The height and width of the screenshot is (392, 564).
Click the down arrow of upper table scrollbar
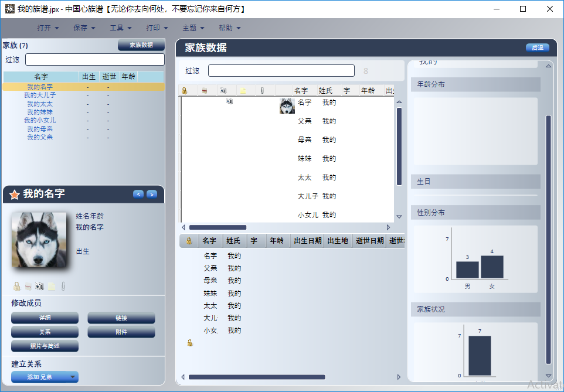399,216
